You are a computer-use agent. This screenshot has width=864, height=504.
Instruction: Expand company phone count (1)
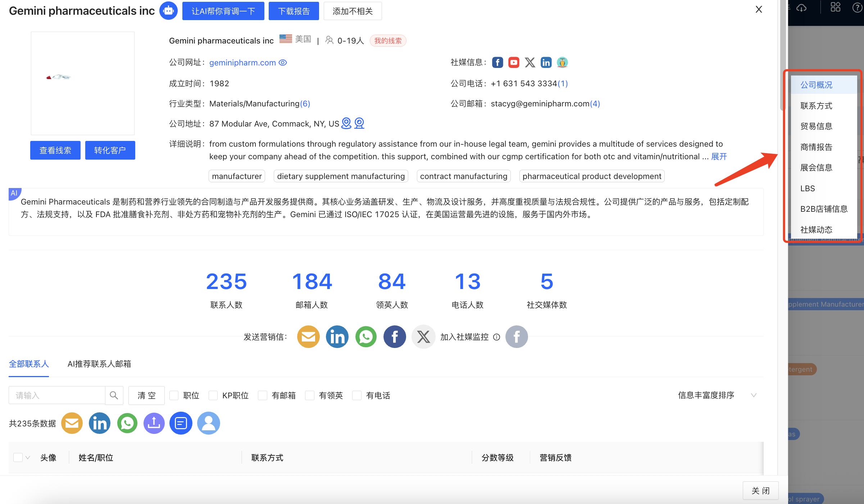tap(563, 83)
